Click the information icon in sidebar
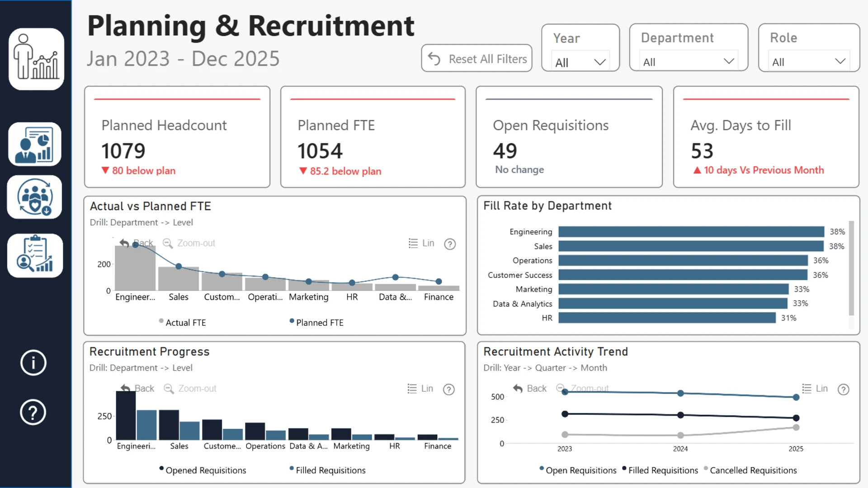The image size is (868, 488). [x=33, y=362]
